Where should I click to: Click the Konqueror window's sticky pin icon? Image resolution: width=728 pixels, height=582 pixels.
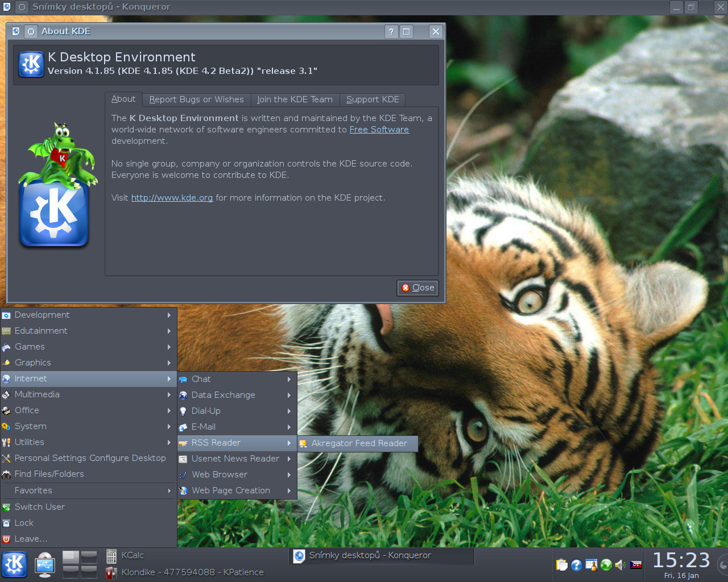tap(22, 7)
